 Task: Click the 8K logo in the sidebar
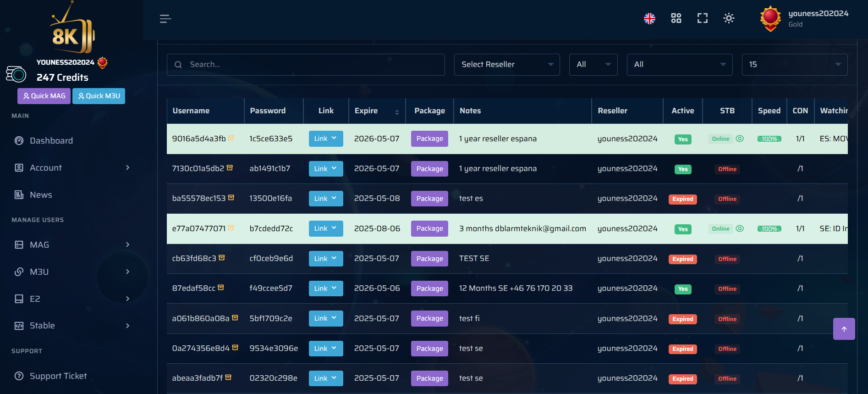72,28
